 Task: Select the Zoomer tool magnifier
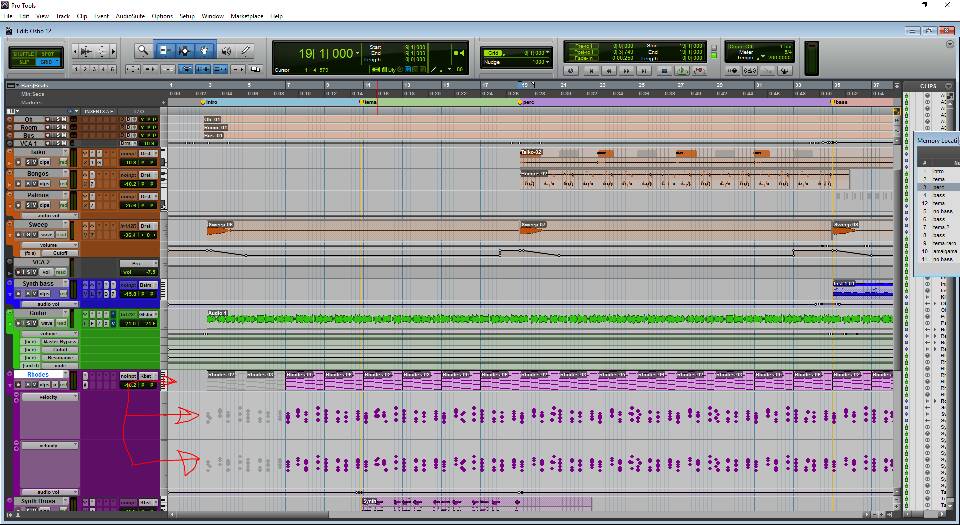pos(143,51)
